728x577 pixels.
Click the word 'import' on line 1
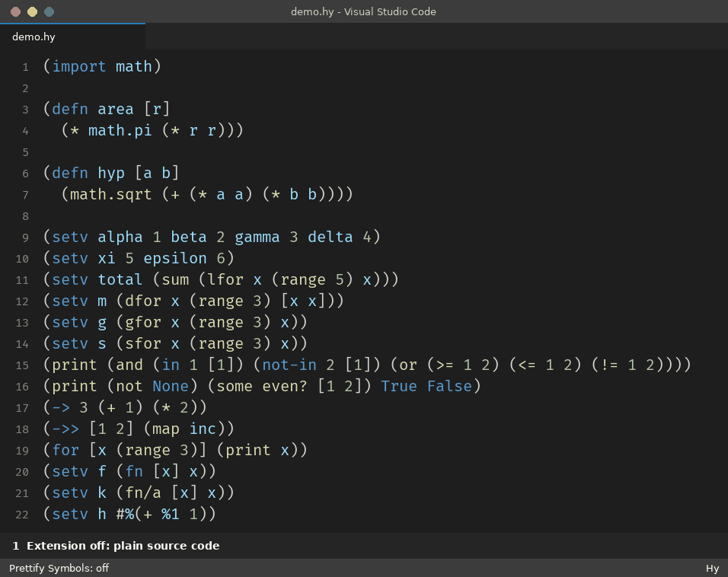(79, 66)
